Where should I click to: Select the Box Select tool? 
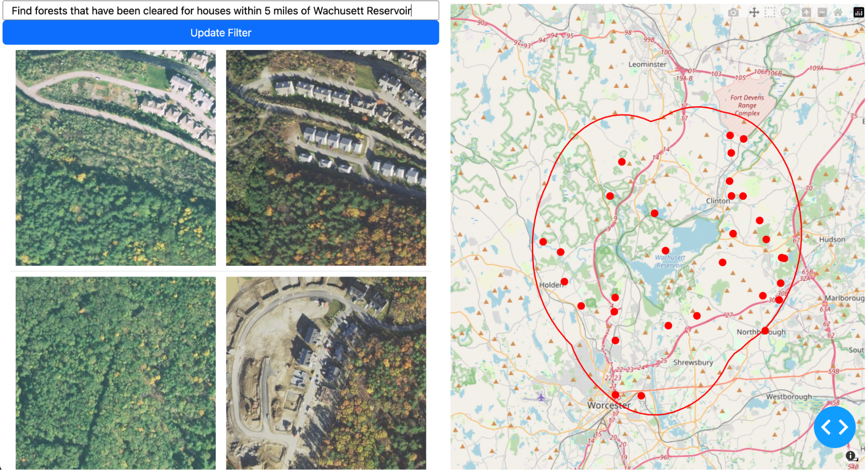coord(770,13)
